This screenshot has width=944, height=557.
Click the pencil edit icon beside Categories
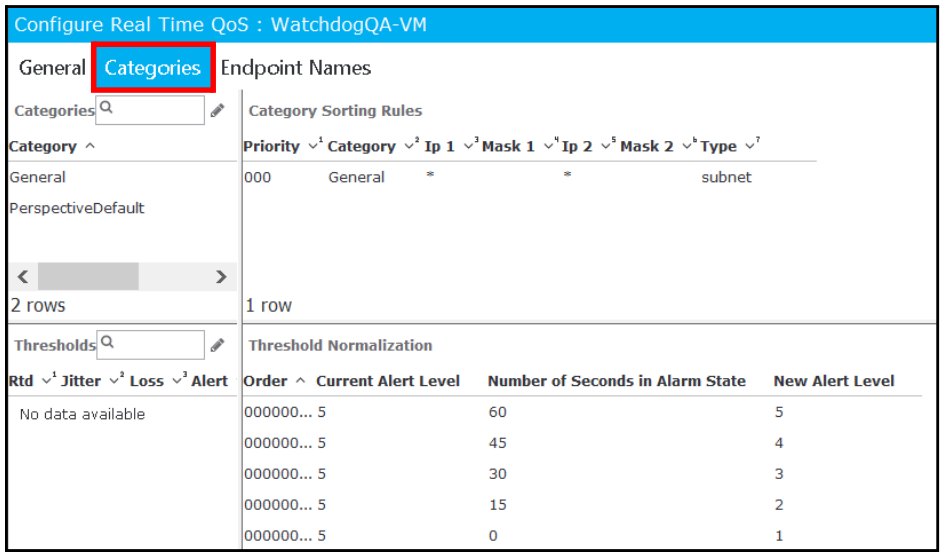217,110
